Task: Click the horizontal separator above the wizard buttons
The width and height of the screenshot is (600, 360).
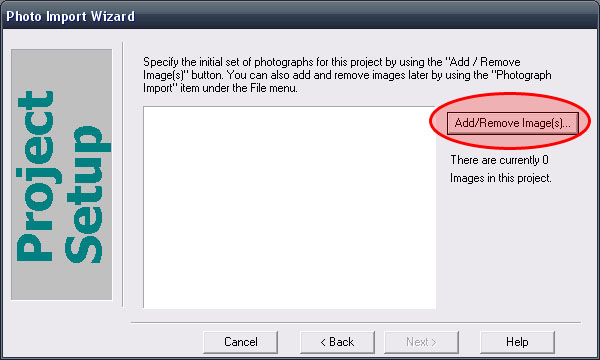Action: click(356, 323)
